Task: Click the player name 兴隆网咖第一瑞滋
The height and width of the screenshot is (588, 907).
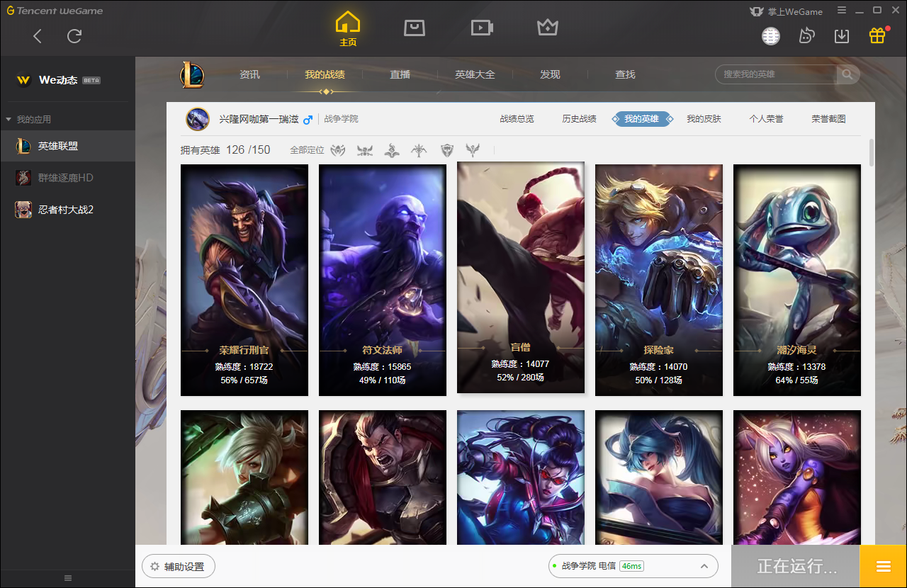Action: click(259, 119)
